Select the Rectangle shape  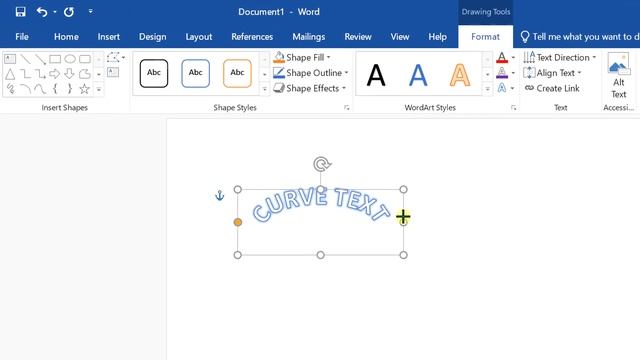click(x=55, y=59)
